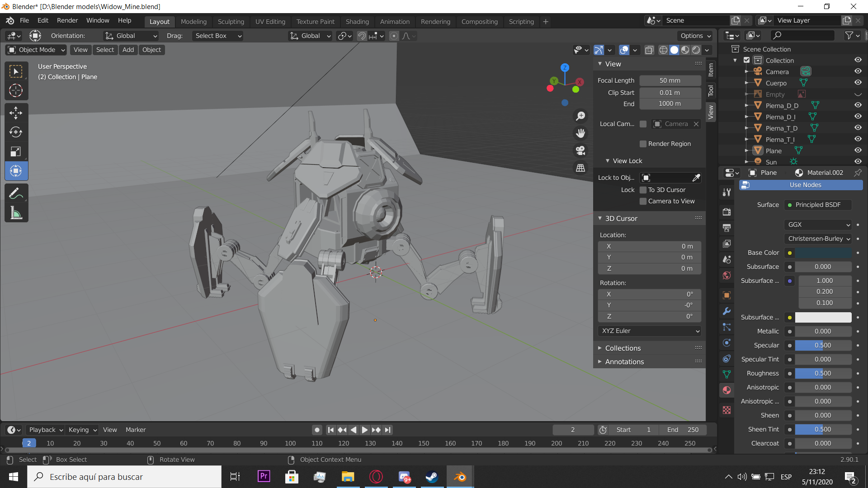Select the Rotate tool
This screenshot has width=868, height=488.
coord(16,132)
